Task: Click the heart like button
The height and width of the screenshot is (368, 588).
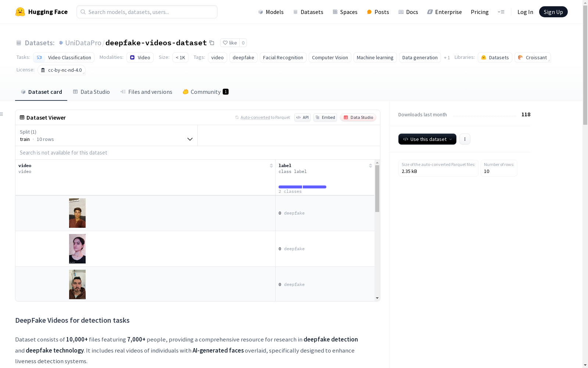Action: click(x=230, y=43)
